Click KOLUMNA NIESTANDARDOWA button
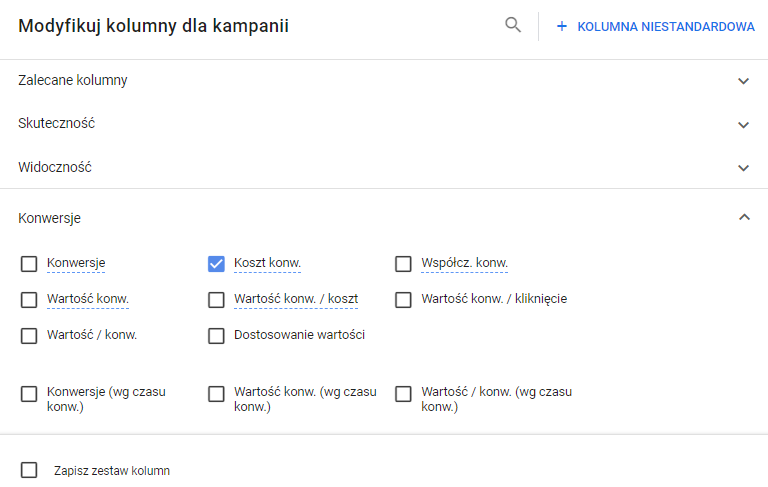 [665, 27]
